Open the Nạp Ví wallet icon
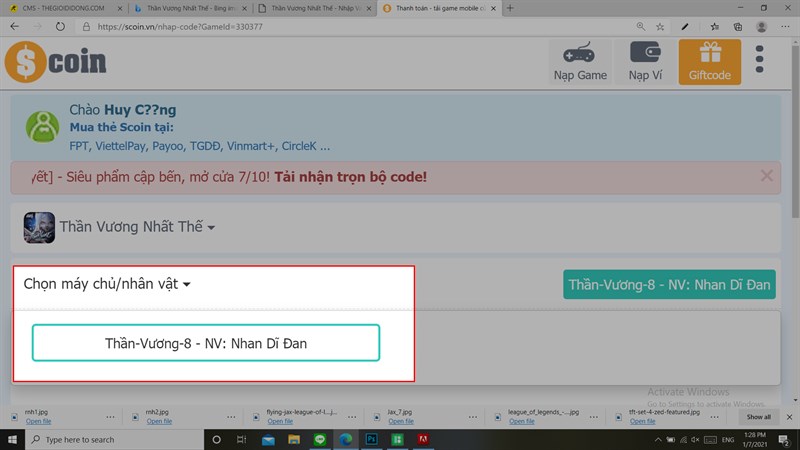Viewport: 800px width, 450px height. 645,62
